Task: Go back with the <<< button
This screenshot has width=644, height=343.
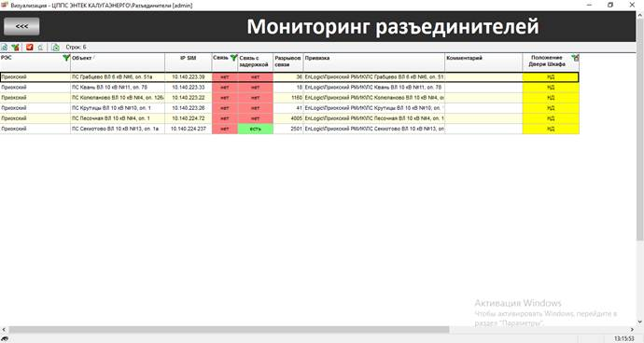Action: point(21,26)
